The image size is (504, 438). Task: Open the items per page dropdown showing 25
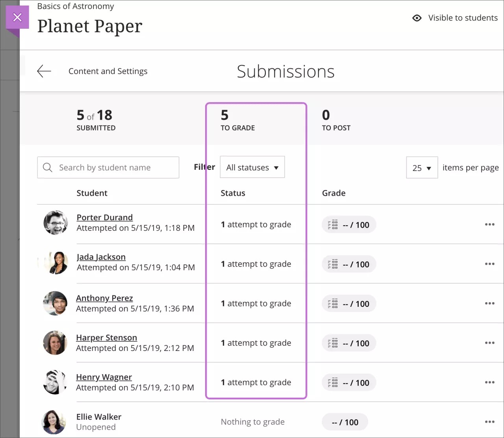click(422, 167)
